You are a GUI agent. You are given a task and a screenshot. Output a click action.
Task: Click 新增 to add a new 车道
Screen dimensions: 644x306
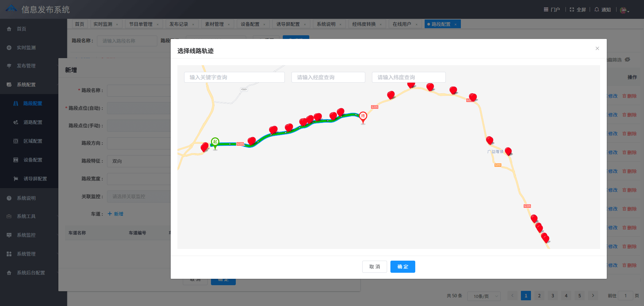point(115,214)
